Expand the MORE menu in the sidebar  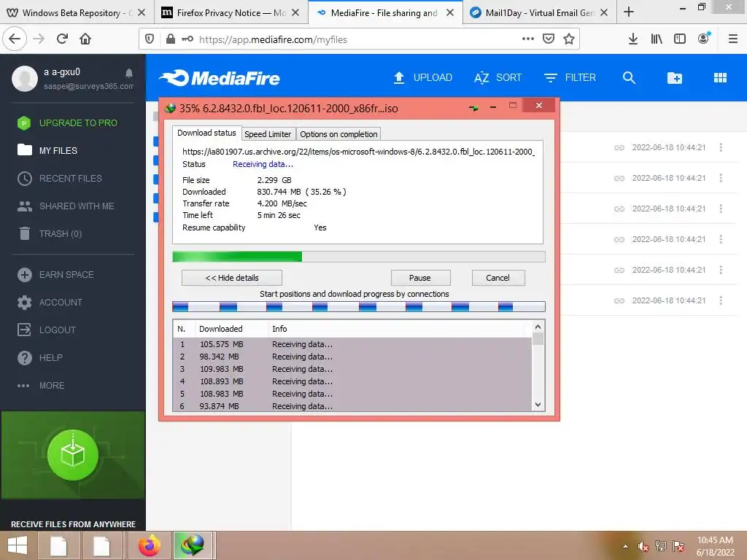[x=41, y=385]
